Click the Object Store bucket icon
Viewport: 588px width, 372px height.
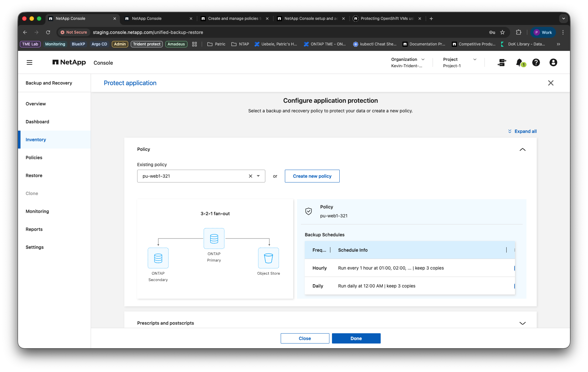(269, 258)
